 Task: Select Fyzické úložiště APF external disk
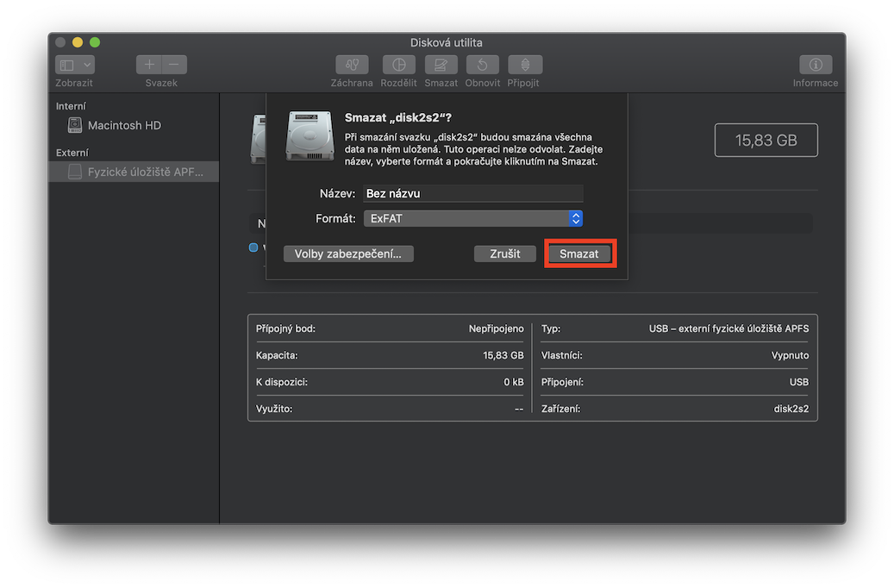coord(134,172)
